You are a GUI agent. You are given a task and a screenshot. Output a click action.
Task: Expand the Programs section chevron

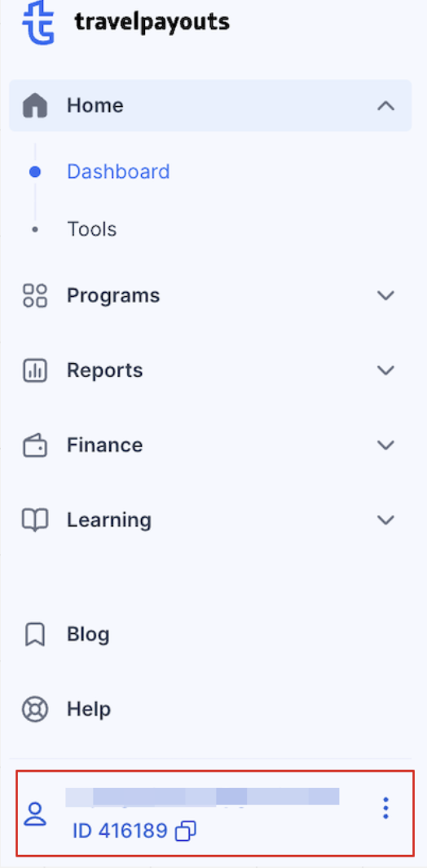(x=385, y=295)
